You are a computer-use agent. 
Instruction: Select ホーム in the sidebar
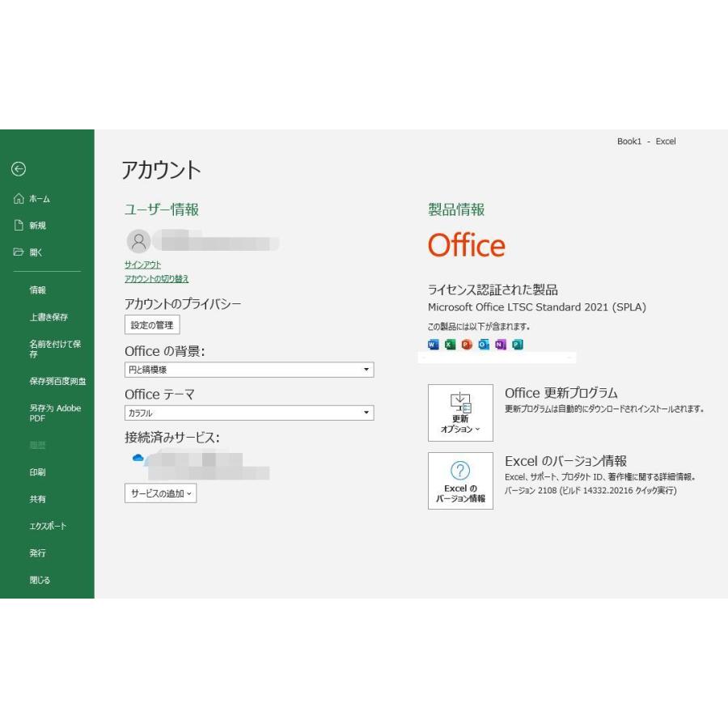coord(40,199)
